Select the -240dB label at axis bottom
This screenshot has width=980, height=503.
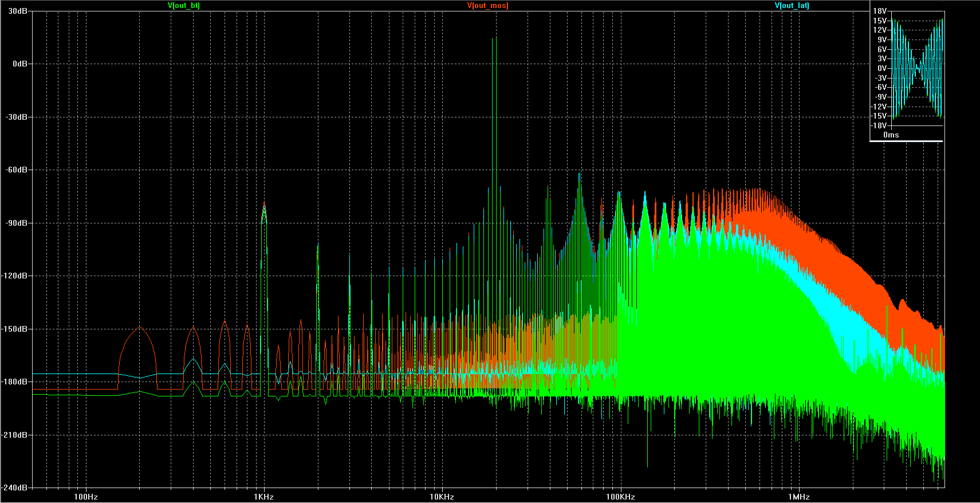(15, 488)
